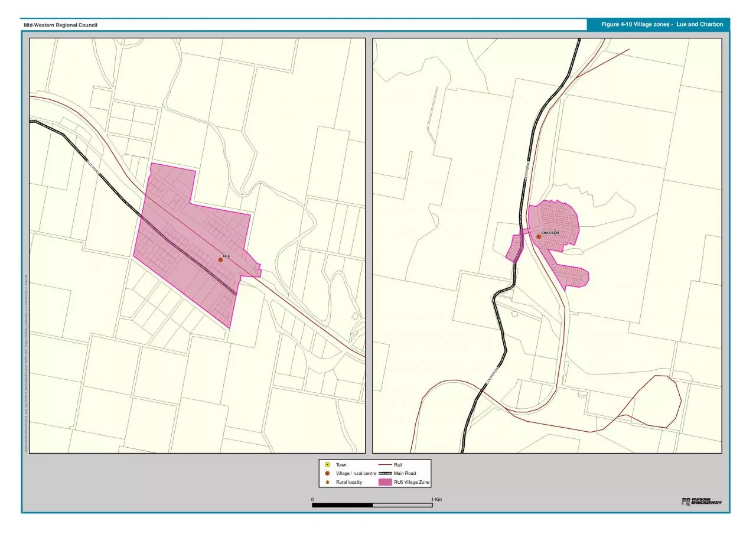756x534 pixels.
Task: Click the "0" scale bar label
Action: click(312, 500)
